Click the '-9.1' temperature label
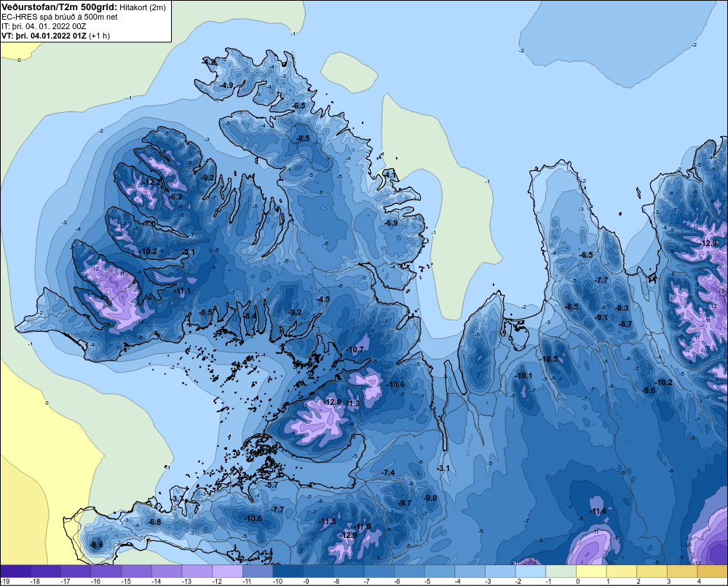Image resolution: width=728 pixels, height=586 pixels. [601, 317]
